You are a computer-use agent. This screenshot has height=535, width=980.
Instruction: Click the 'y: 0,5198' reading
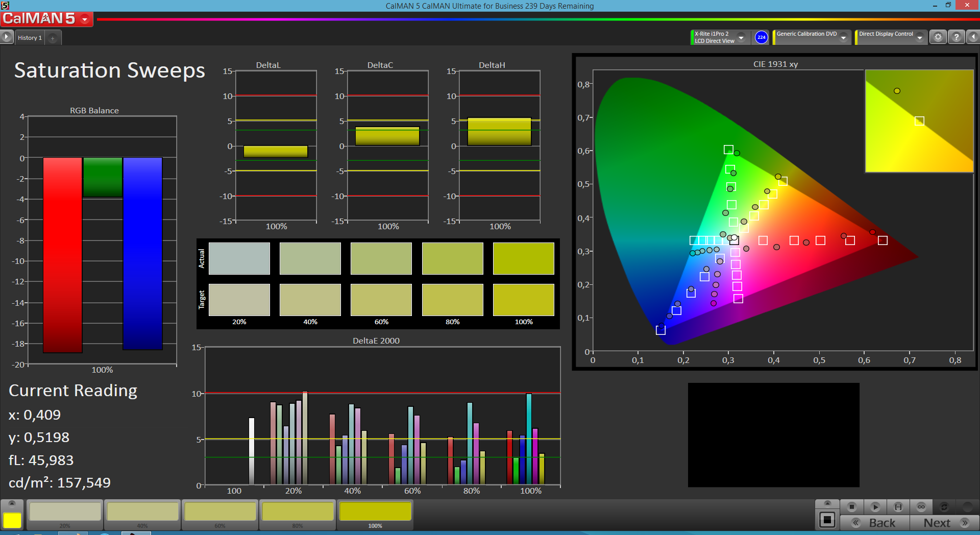pyautogui.click(x=39, y=437)
